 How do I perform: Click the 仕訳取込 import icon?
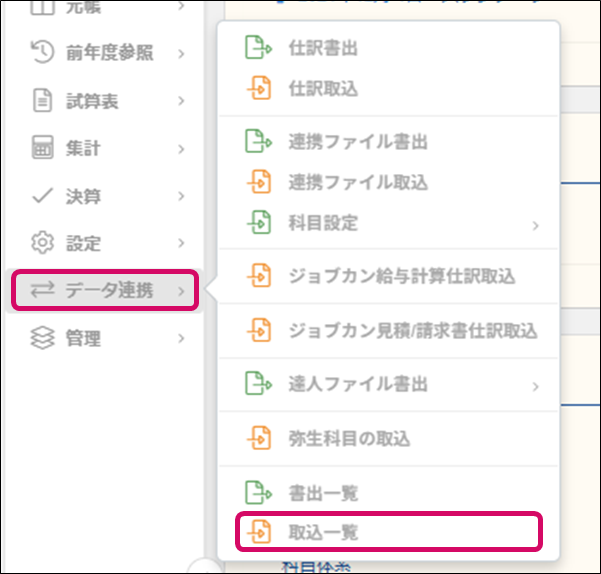(x=259, y=89)
